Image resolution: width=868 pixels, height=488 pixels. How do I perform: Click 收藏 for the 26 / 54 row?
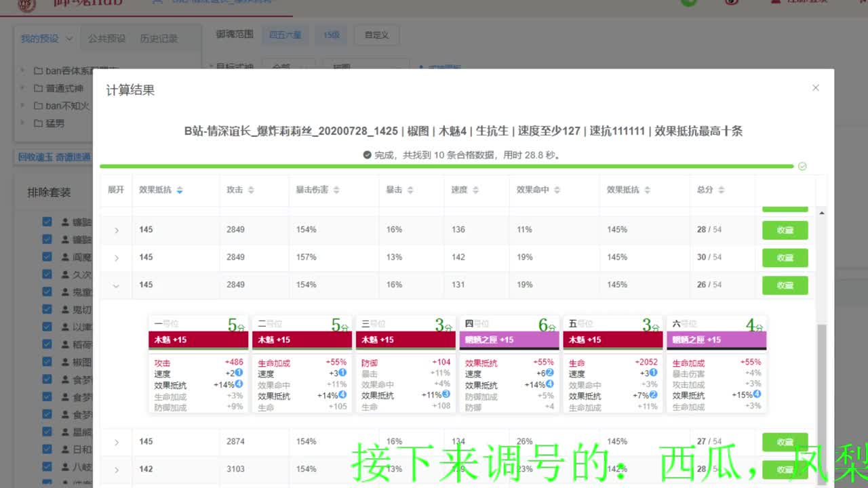click(785, 285)
